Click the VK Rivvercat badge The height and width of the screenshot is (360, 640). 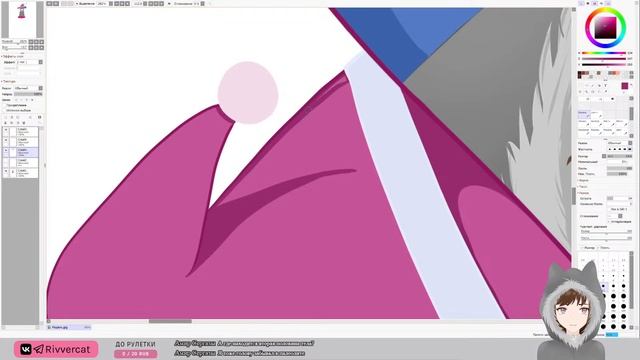[x=56, y=349]
